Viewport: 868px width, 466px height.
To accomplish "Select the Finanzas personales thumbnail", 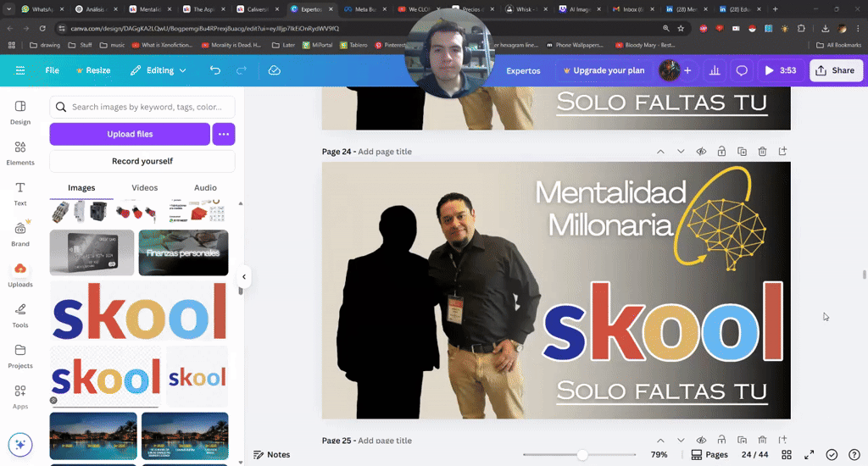I will (183, 252).
